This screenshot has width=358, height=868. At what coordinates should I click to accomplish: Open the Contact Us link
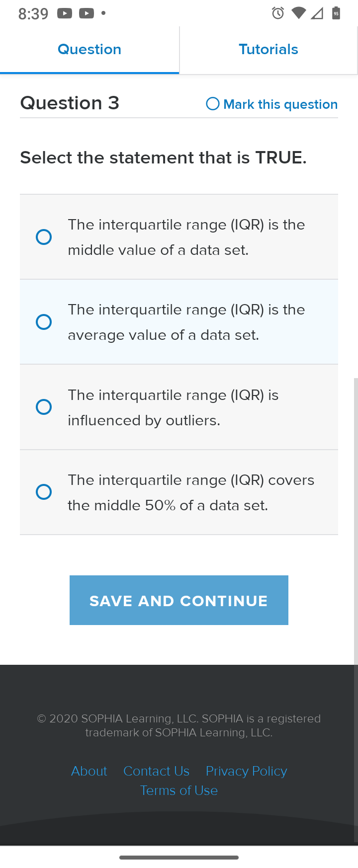pyautogui.click(x=156, y=771)
